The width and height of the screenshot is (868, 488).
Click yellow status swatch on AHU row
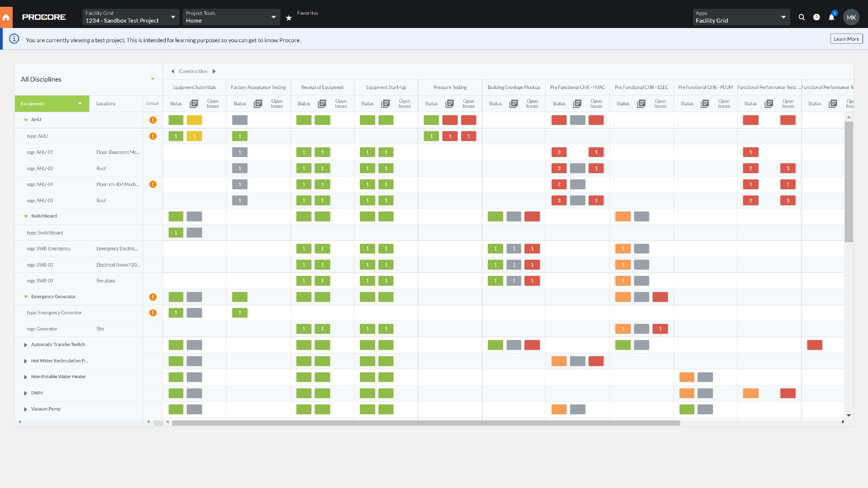(x=194, y=120)
